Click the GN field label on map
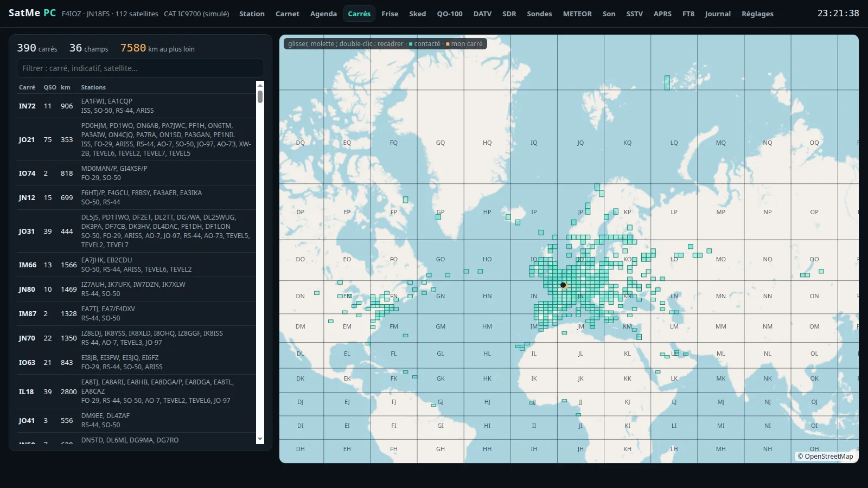868x488 pixels. (441, 296)
